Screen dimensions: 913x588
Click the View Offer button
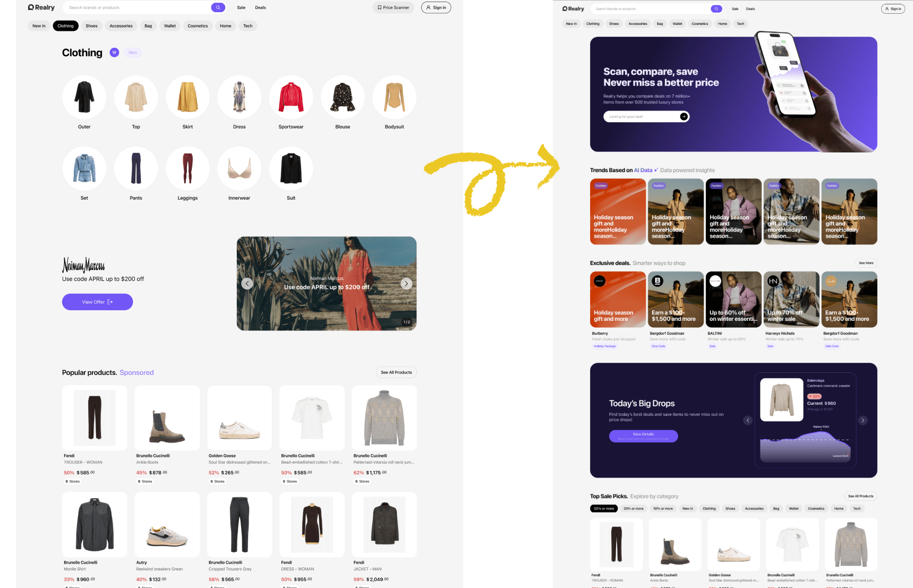(97, 302)
